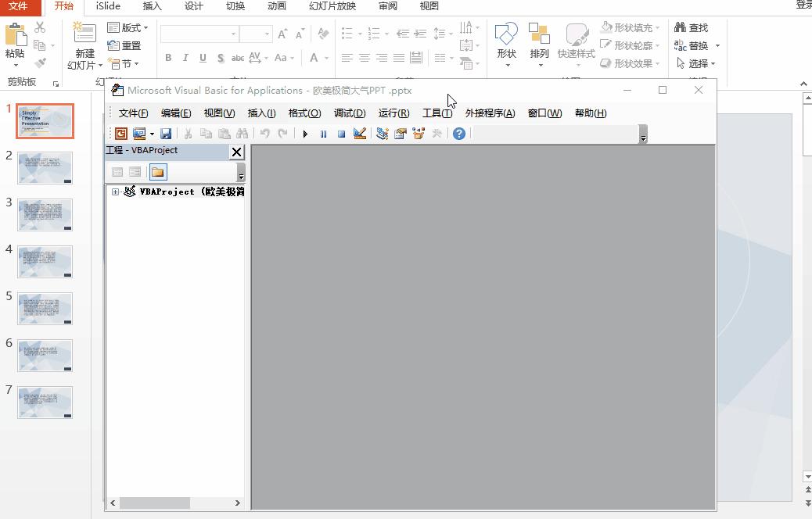Open the Properties Window icon
Viewport: 812px width, 519px height.
(x=401, y=134)
